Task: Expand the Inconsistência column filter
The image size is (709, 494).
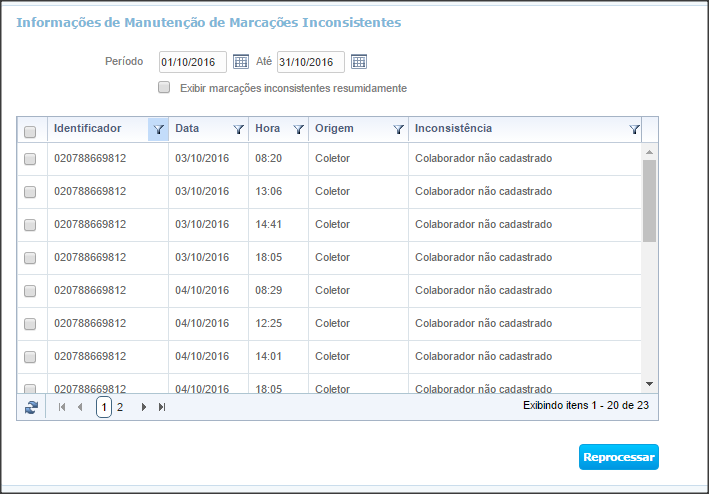Action: click(x=634, y=129)
